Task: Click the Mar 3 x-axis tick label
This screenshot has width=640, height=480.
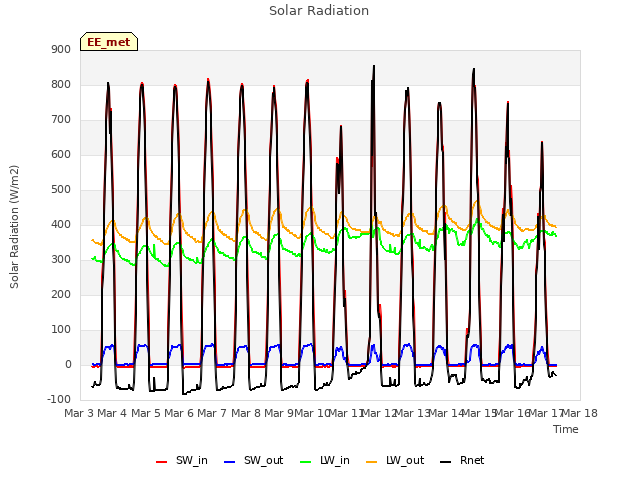Action: (x=79, y=413)
